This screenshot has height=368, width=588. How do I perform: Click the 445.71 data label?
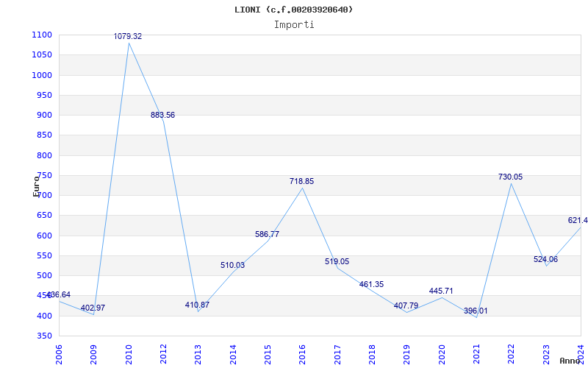tap(441, 291)
